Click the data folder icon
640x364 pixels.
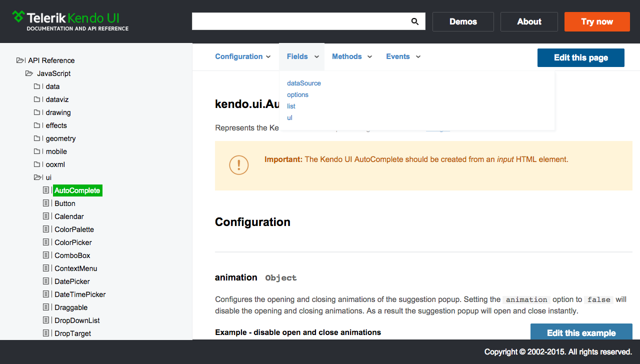point(37,86)
